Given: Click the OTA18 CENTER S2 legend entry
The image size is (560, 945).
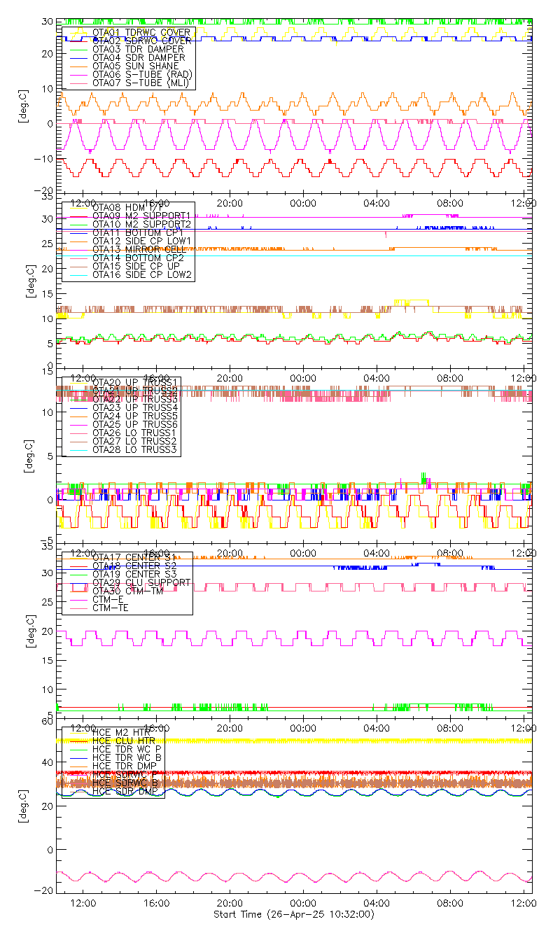Looking at the screenshot, I should 134,566.
